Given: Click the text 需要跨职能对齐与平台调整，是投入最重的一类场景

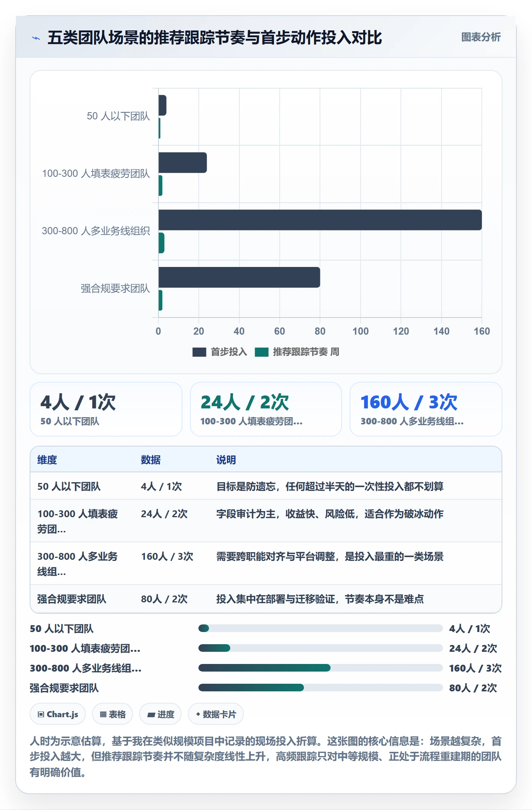Looking at the screenshot, I should click(x=330, y=556).
